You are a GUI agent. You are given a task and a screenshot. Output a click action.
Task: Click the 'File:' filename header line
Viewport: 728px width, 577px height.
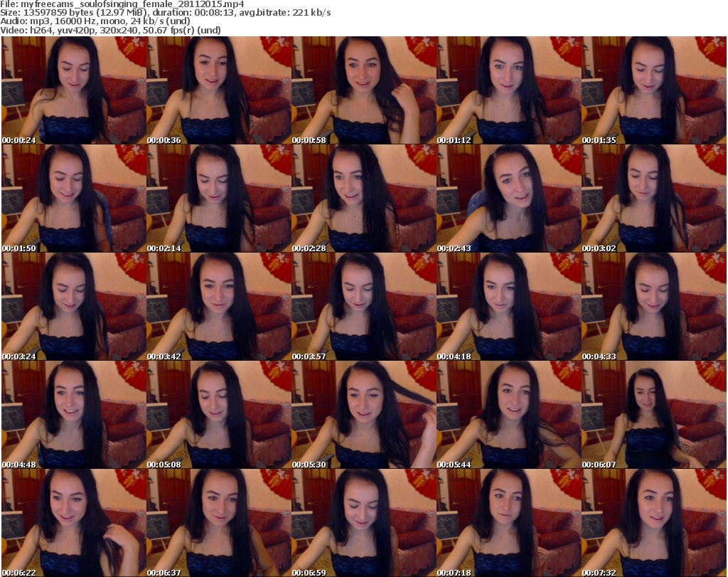(x=122, y=4)
